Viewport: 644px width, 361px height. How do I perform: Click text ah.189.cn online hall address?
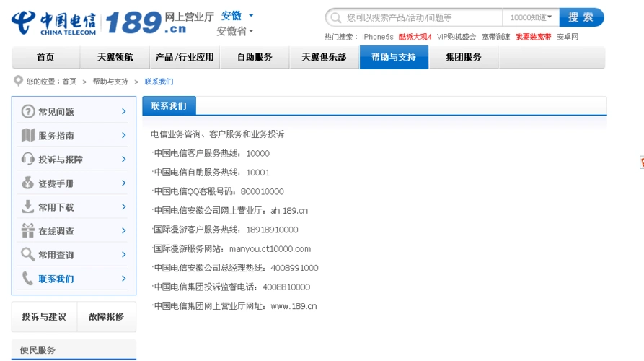[x=289, y=211]
